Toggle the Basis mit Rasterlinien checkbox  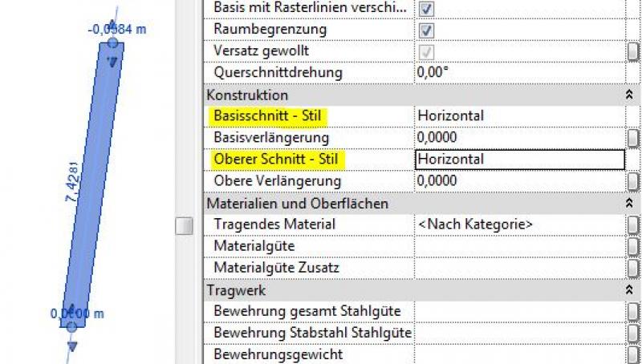pyautogui.click(x=427, y=9)
